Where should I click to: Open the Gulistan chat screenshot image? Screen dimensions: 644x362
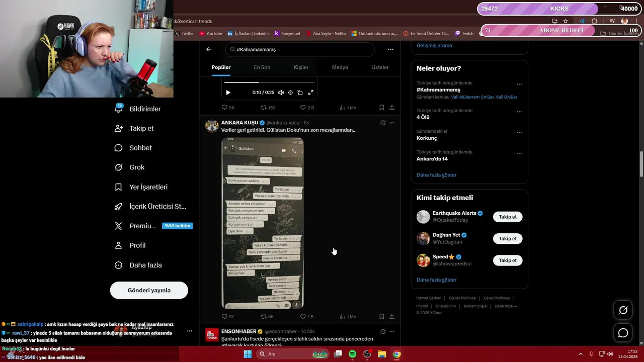[x=263, y=223]
